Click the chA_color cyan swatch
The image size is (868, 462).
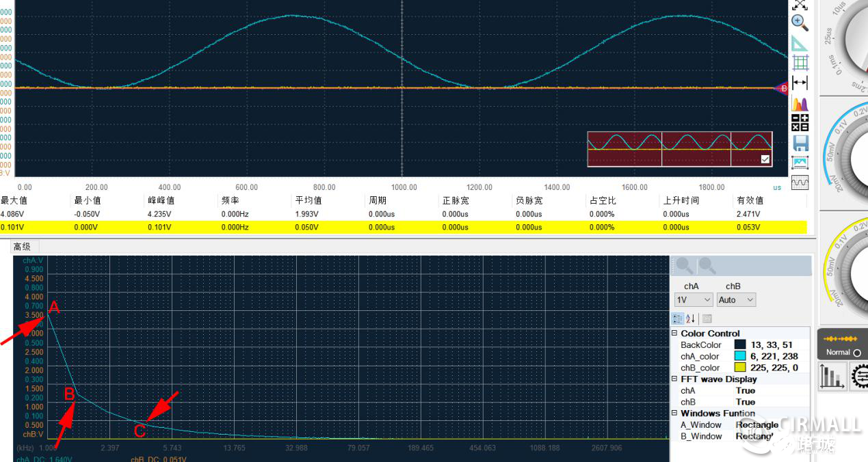740,356
